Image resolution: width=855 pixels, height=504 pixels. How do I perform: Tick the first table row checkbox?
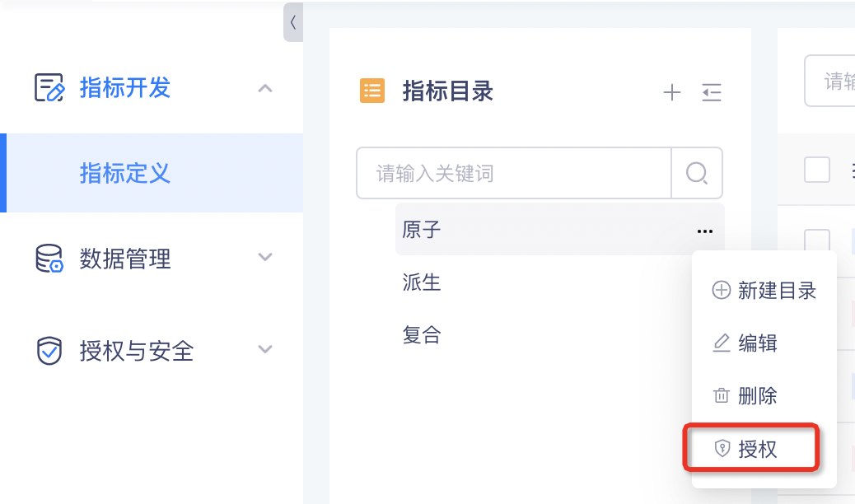[x=817, y=240]
